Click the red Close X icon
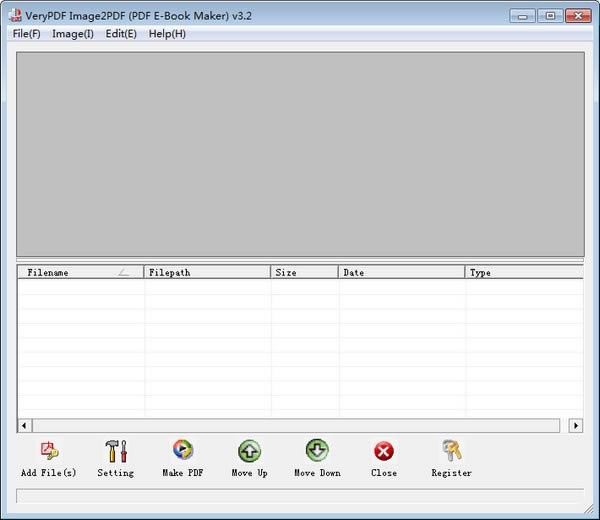This screenshot has width=600, height=520. 384,452
